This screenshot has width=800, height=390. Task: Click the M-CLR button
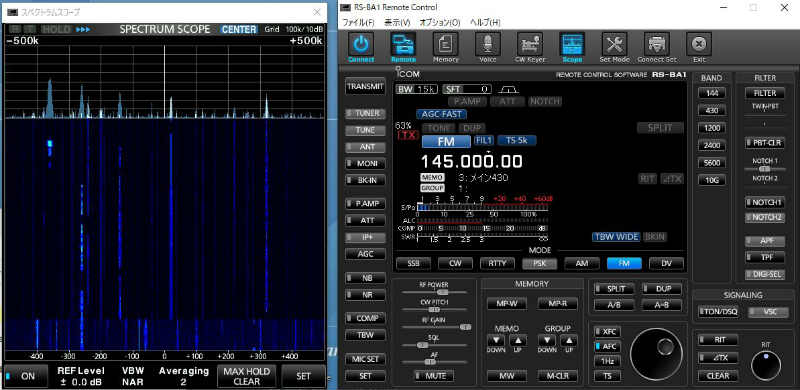pos(558,376)
